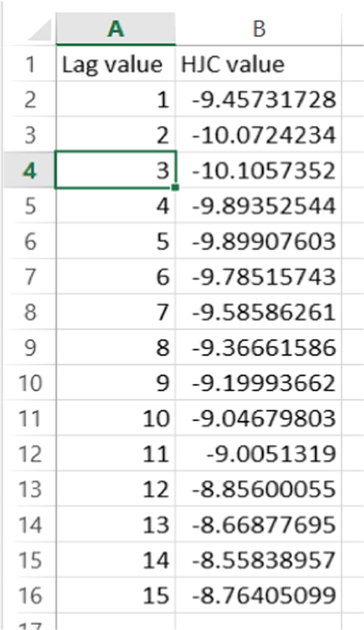The height and width of the screenshot is (630, 364).
Task: Select cell containing -10.0724234
Action: click(259, 135)
